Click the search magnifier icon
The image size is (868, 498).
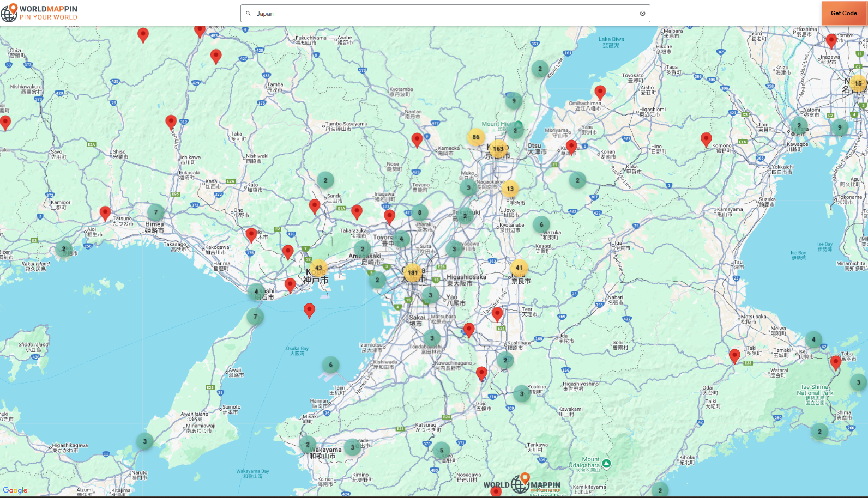(x=249, y=14)
